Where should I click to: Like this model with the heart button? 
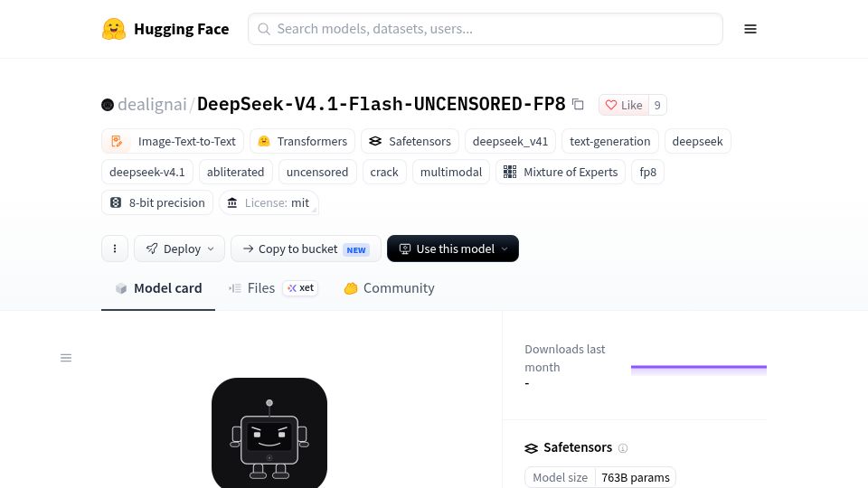623,105
